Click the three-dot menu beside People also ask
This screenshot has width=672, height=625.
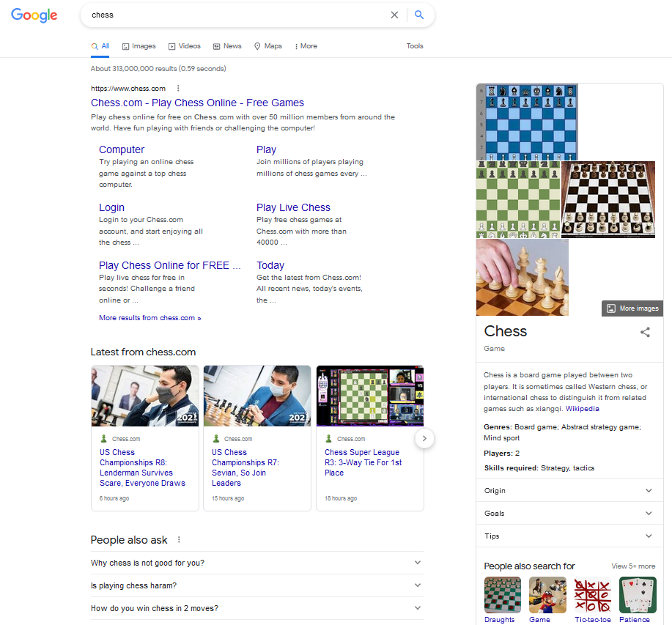tap(178, 539)
